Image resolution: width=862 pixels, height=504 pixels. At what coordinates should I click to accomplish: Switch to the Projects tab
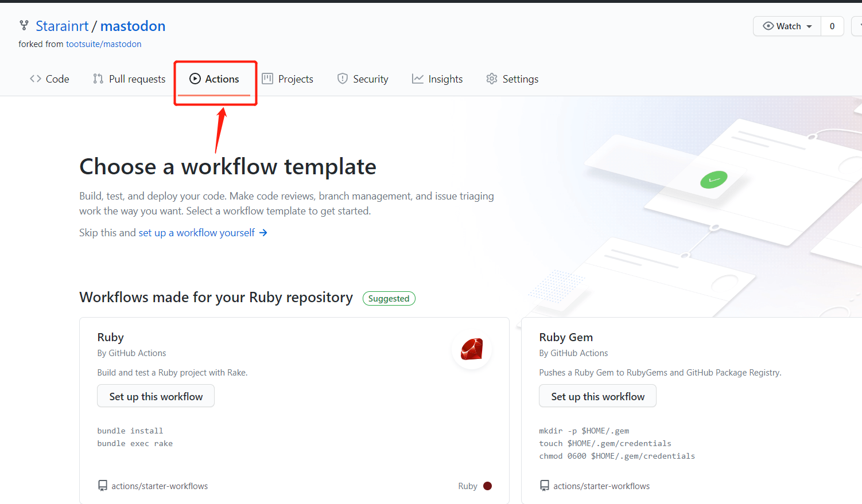pyautogui.click(x=288, y=79)
